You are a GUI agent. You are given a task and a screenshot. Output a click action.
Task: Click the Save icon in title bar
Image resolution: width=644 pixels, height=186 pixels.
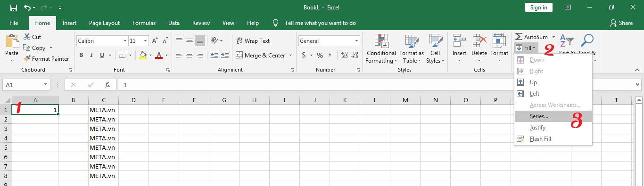click(13, 8)
